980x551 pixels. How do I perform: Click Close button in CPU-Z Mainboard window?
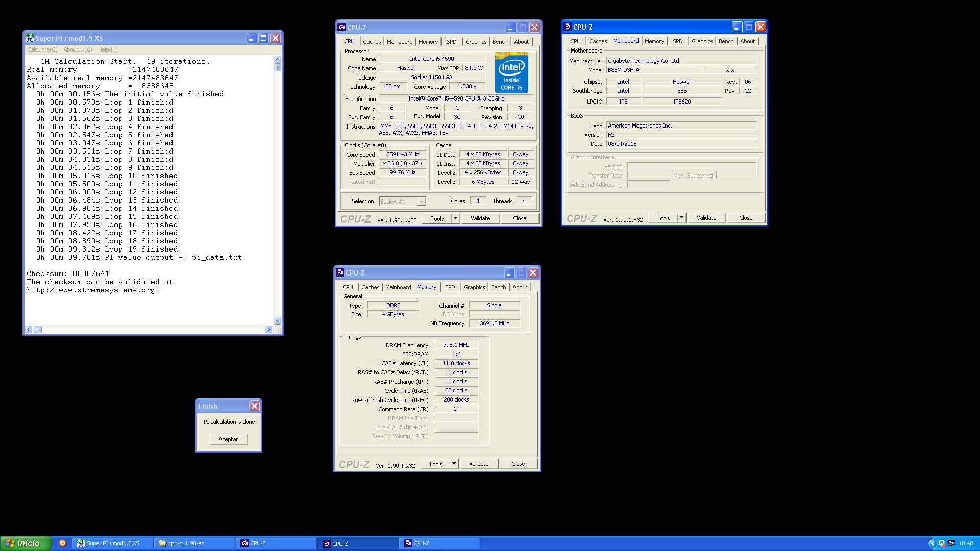(x=746, y=218)
